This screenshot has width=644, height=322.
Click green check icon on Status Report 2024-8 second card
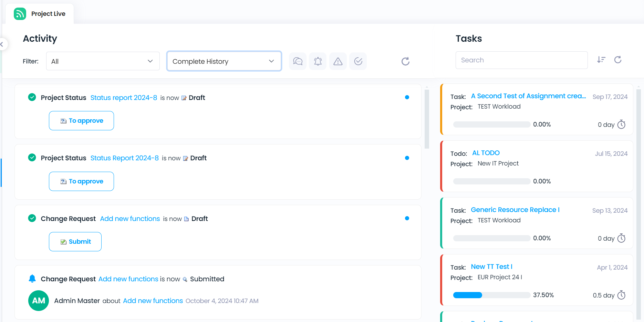coord(32,158)
